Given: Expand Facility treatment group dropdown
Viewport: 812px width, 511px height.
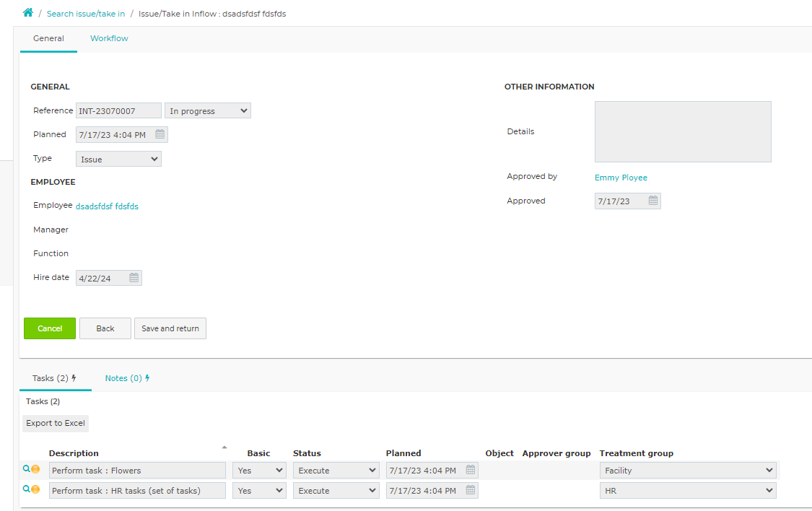Looking at the screenshot, I should click(x=688, y=470).
